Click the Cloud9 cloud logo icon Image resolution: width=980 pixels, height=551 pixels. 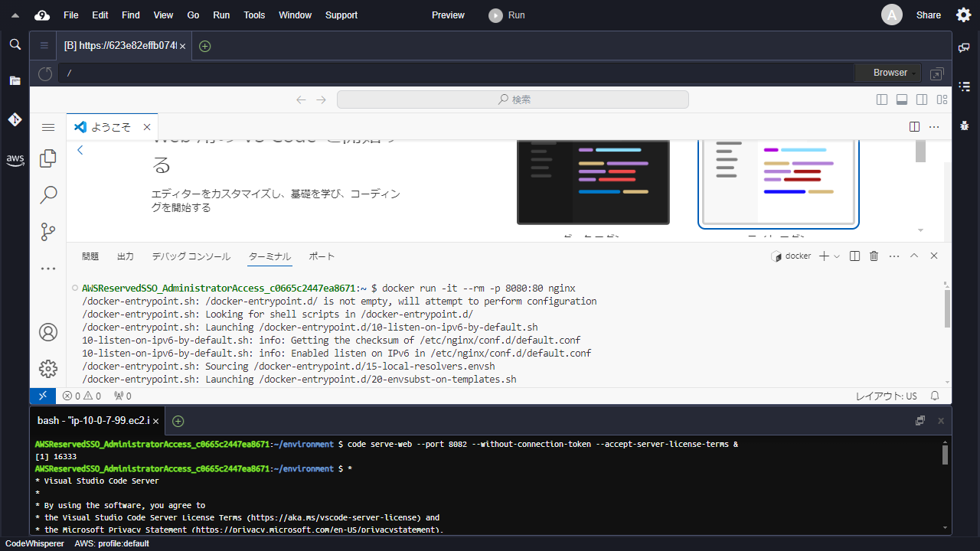point(42,15)
